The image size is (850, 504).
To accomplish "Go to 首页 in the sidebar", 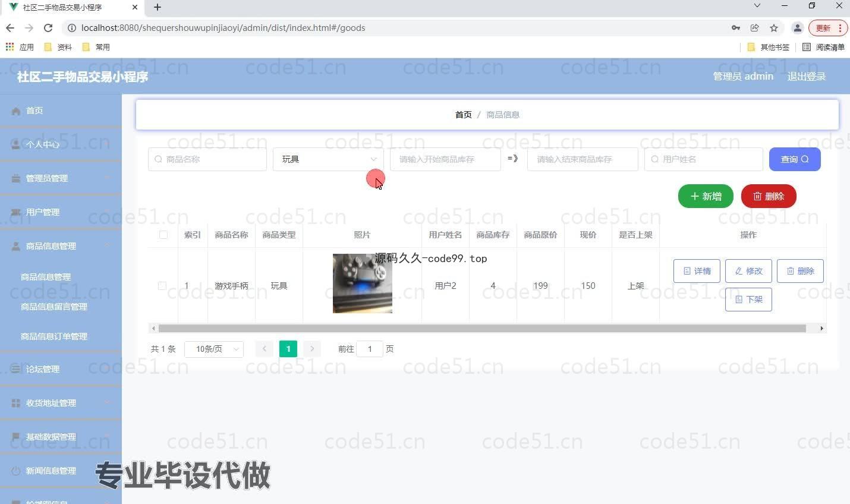I will click(x=61, y=111).
